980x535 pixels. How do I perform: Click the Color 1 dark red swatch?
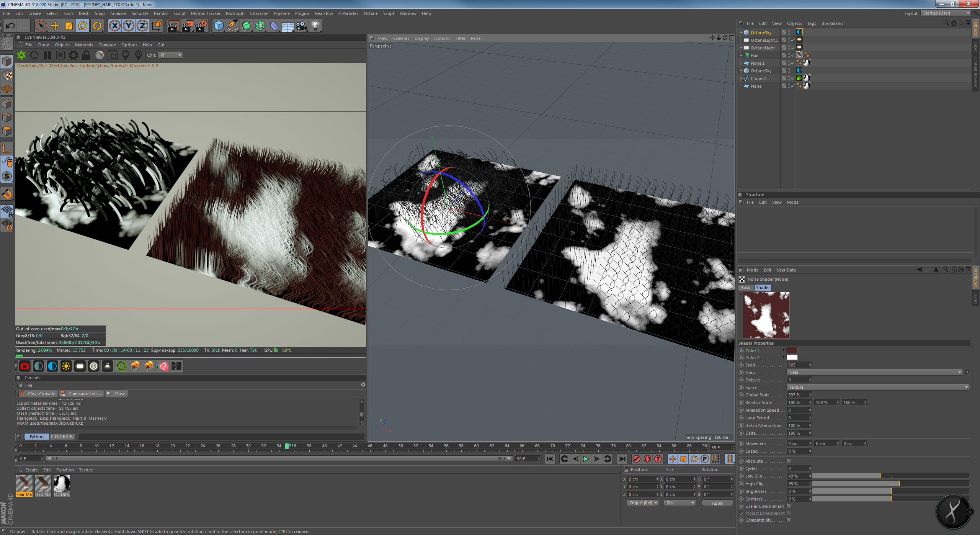pos(792,350)
